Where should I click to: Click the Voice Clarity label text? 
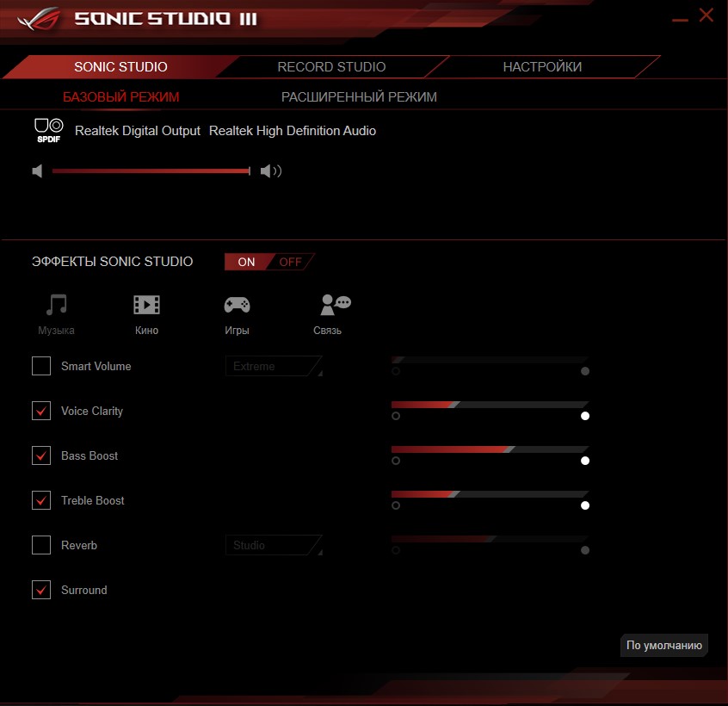click(92, 411)
